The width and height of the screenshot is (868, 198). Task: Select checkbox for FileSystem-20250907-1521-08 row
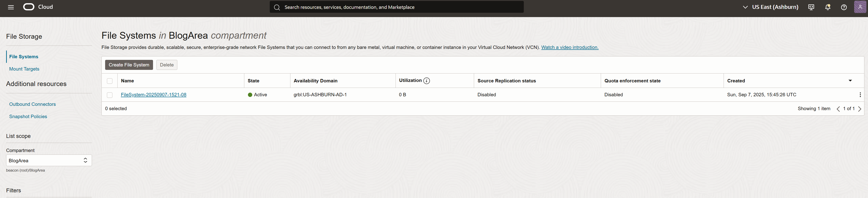pyautogui.click(x=109, y=95)
